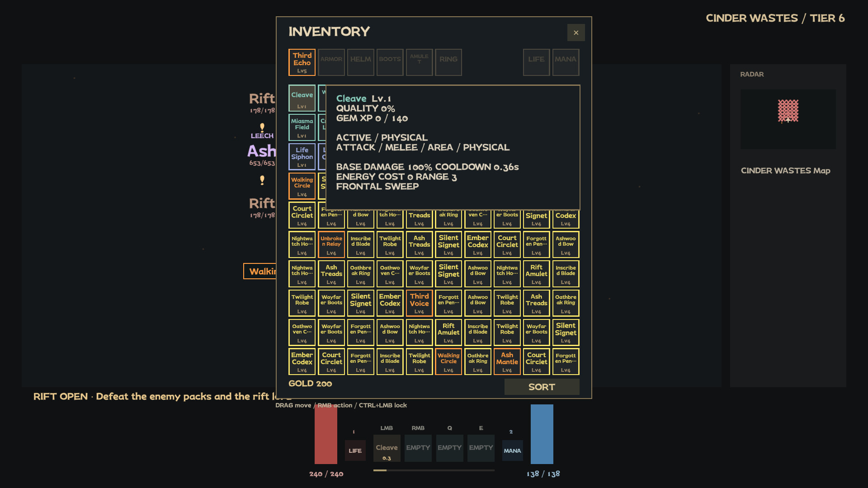
Task: Click the 138 / 138 mana value
Action: click(x=543, y=474)
